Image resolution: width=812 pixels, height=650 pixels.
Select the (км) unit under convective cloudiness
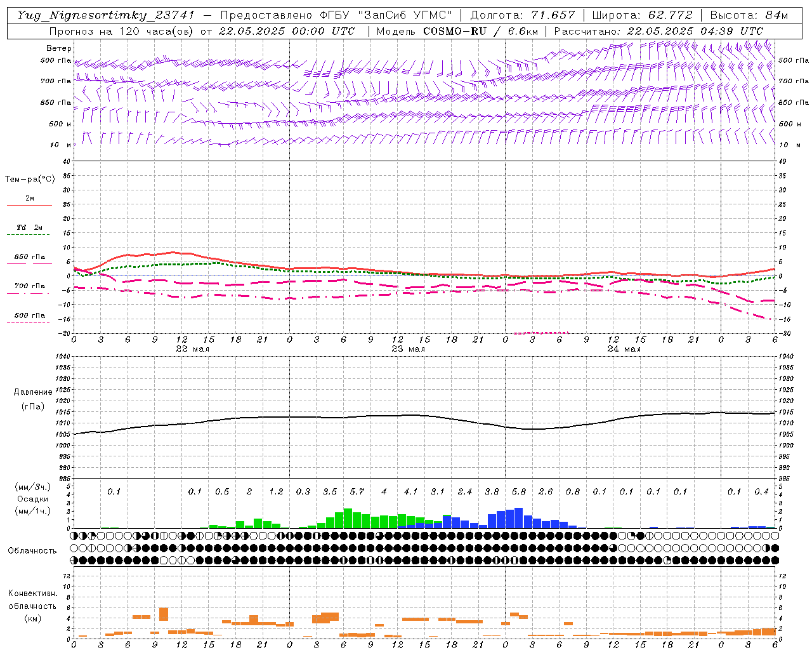click(32, 618)
